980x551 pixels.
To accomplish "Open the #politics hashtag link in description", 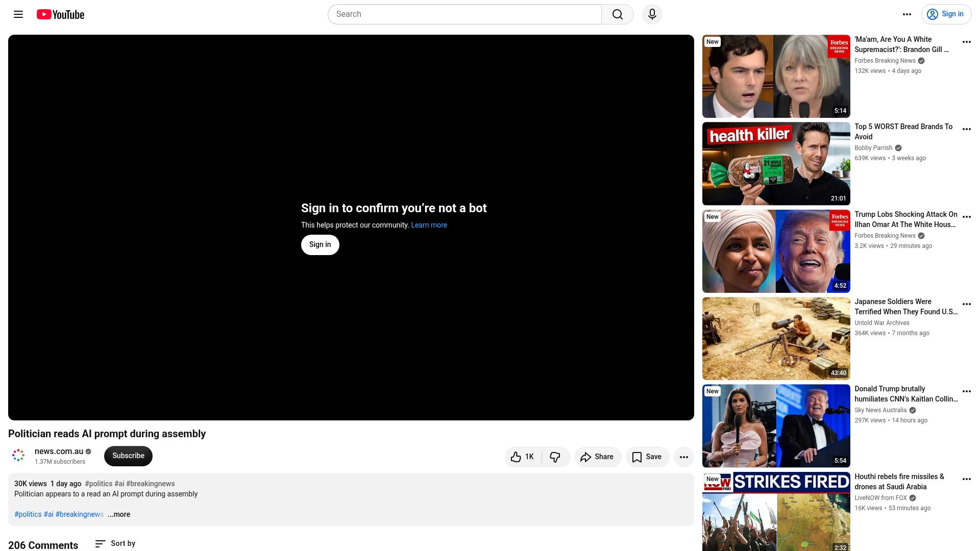I will (x=28, y=514).
